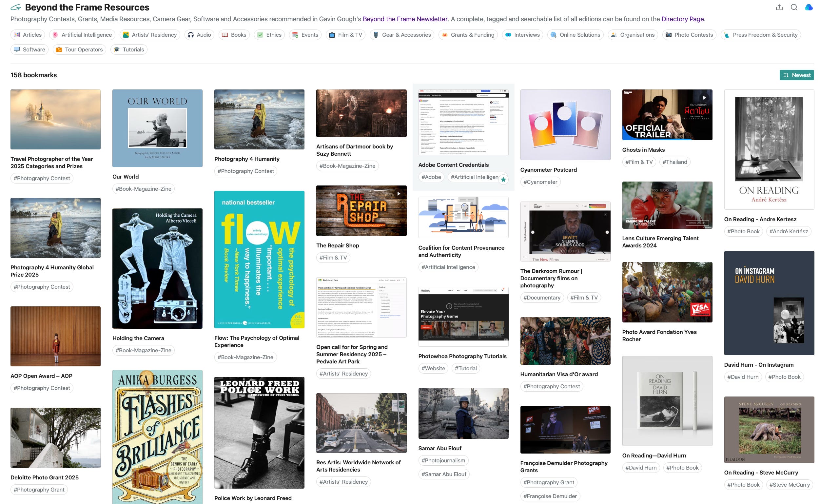Click the collection logo beside Beyond the Frame Resources
The height and width of the screenshot is (504, 820).
click(x=16, y=7)
